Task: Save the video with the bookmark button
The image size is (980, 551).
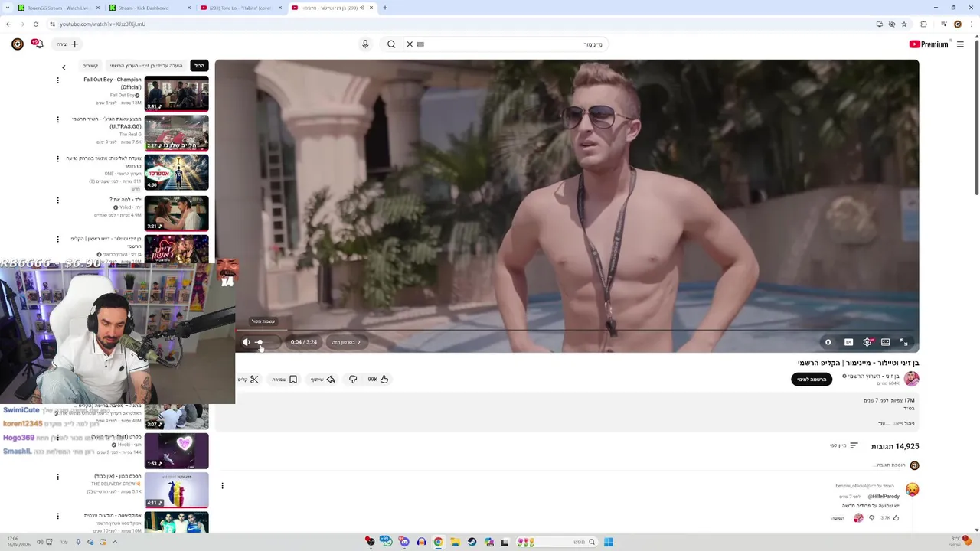Action: point(284,380)
